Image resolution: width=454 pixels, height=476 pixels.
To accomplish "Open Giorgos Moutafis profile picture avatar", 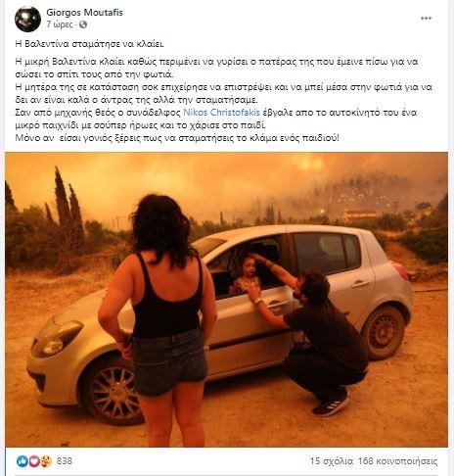I will 27,19.
